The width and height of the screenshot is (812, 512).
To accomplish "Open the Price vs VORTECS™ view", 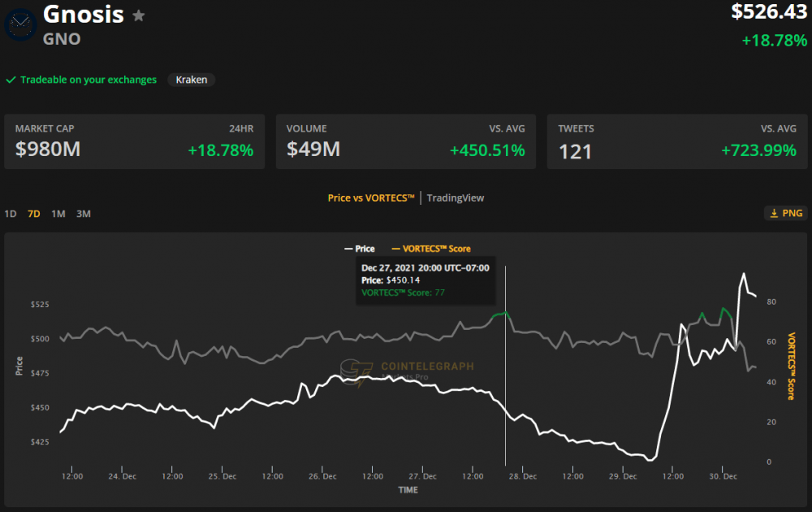I will [371, 198].
